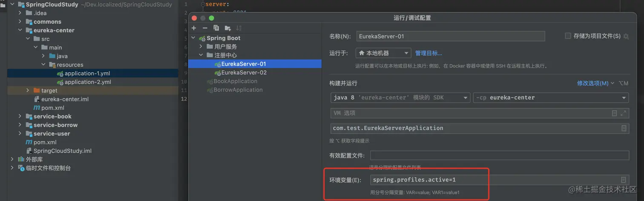This screenshot has height=201, width=644.
Task: Click the commons module folder icon
Action: point(29,22)
